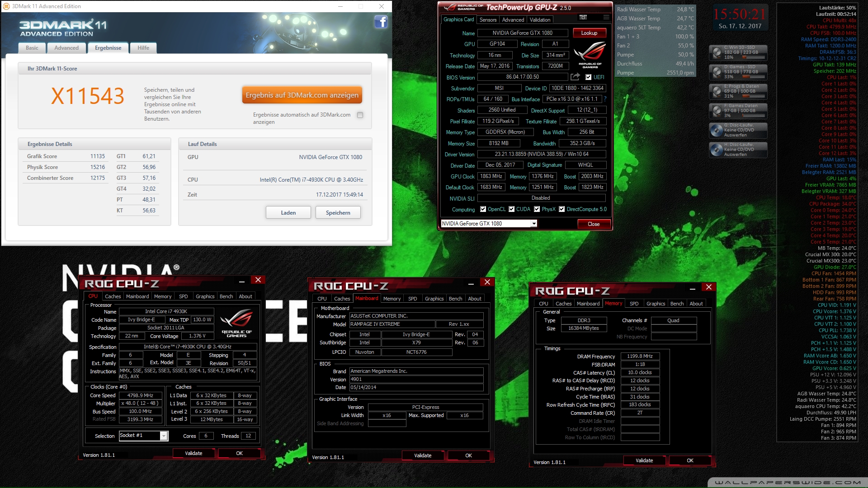Screen dimensions: 868x488
Task: Click Validate in the CPU-Z CPU window
Action: click(x=193, y=453)
